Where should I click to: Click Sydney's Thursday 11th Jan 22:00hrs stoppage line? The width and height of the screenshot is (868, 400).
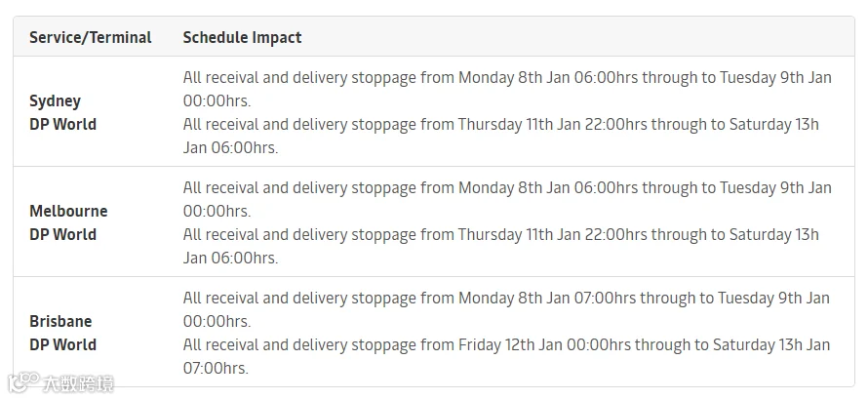[501, 136]
